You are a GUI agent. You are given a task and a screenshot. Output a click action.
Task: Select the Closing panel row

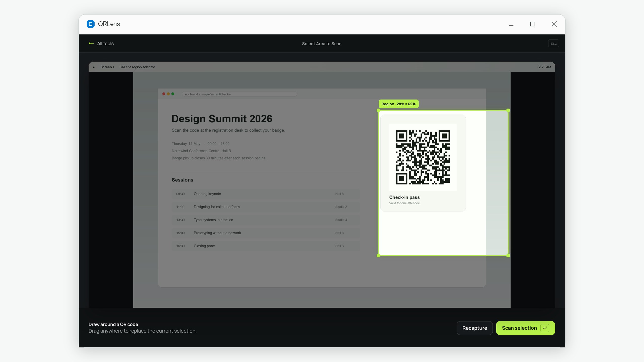tap(266, 246)
